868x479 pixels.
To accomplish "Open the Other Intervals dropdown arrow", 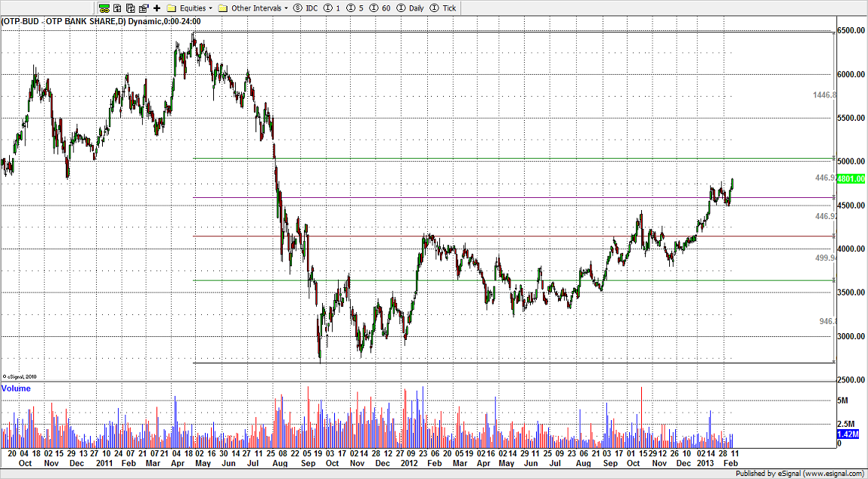I will [287, 8].
